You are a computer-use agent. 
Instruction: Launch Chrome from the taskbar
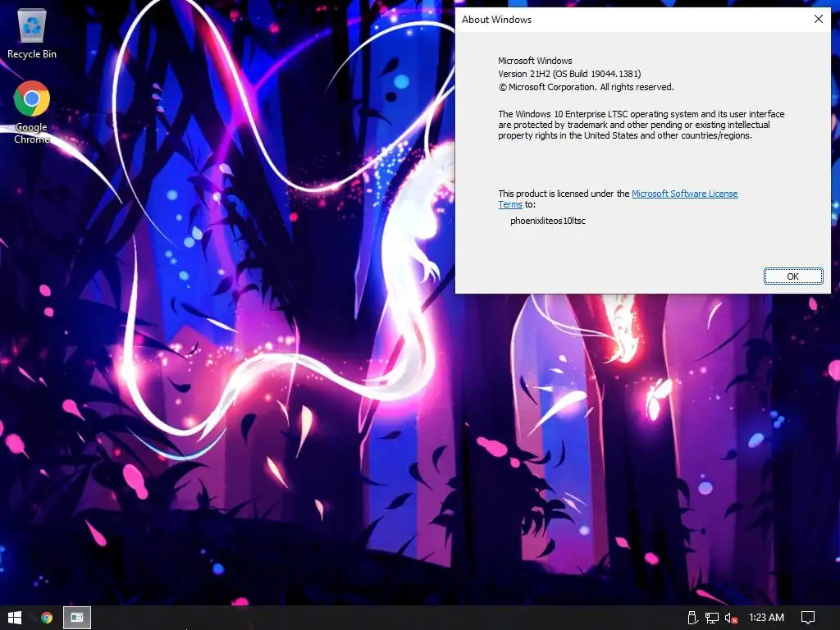(x=47, y=618)
